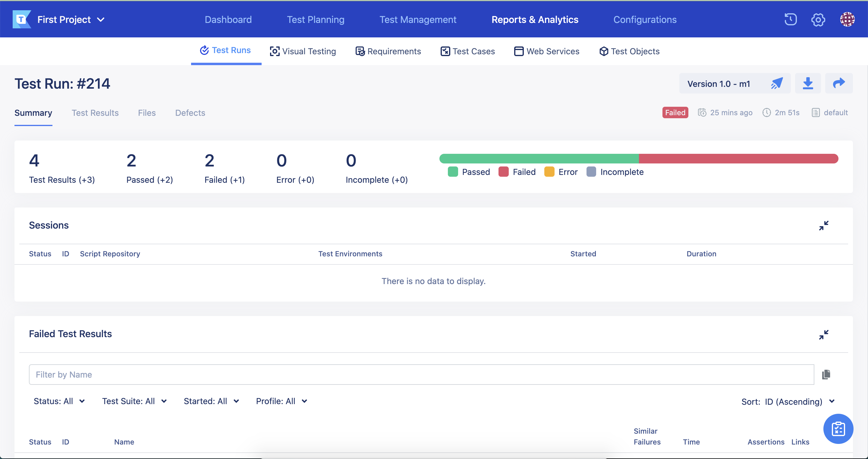Select Reports & Analytics menu
The height and width of the screenshot is (459, 868).
click(x=535, y=20)
